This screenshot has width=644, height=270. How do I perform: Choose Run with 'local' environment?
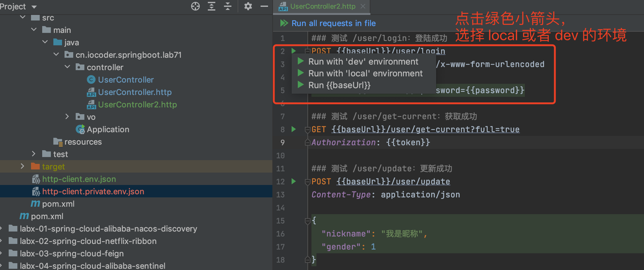coord(364,73)
